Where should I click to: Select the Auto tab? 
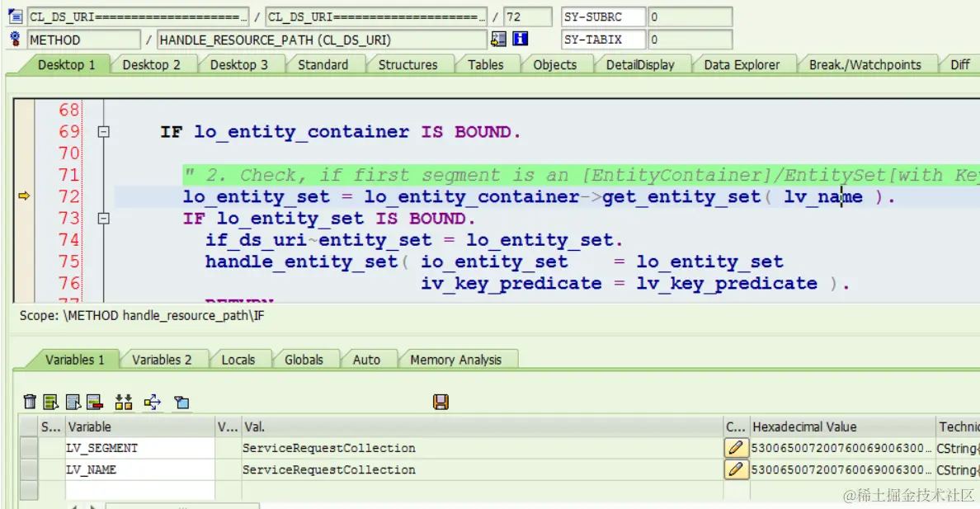pos(366,361)
